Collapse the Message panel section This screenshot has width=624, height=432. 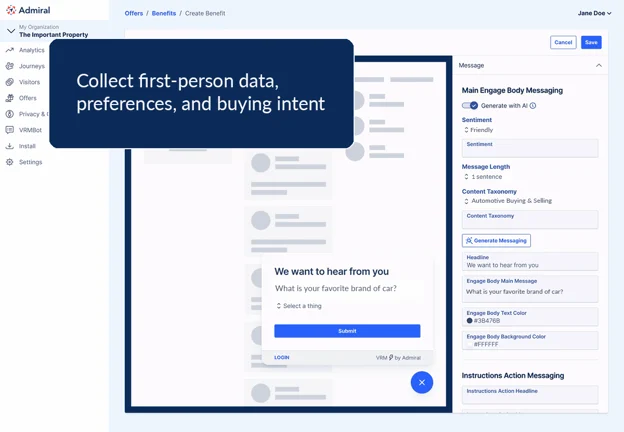click(599, 65)
